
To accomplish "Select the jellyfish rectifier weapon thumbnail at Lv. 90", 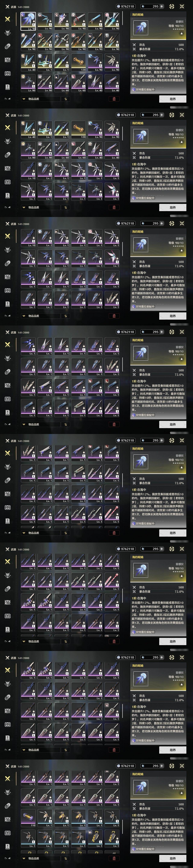I will tap(28, 21).
